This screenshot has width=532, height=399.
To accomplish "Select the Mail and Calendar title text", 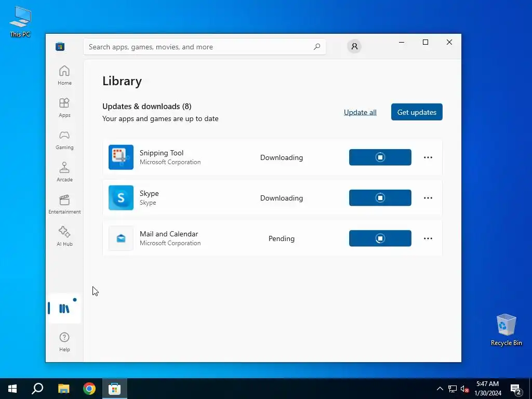I will pos(169,234).
